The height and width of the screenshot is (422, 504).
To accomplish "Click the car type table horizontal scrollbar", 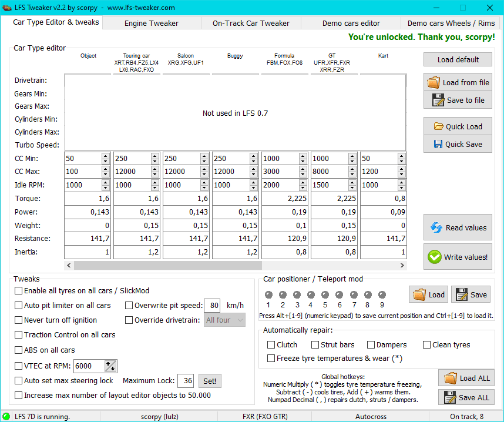I will pos(235,266).
